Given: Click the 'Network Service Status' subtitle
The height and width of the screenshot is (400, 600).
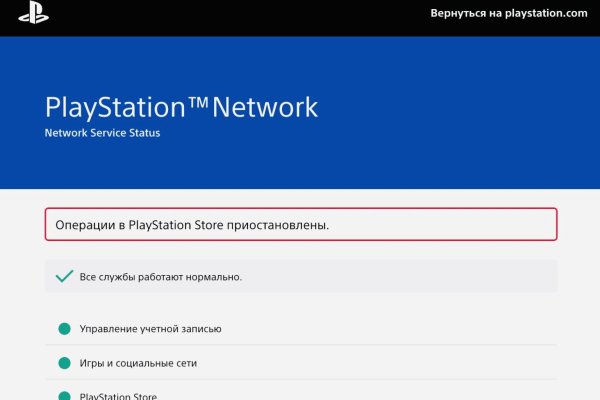Looking at the screenshot, I should coord(102,133).
